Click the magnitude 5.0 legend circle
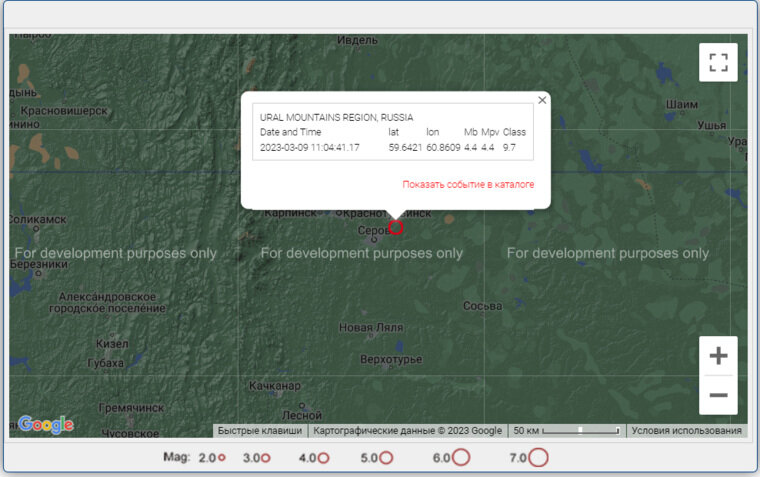 pos(386,458)
